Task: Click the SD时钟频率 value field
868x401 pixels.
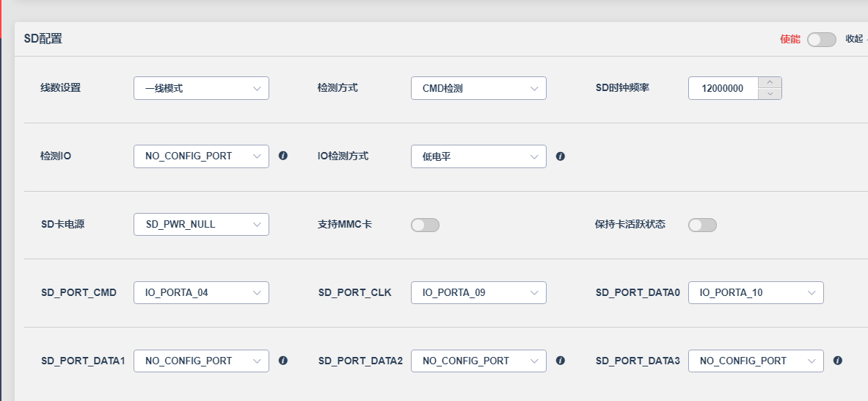Action: [723, 88]
